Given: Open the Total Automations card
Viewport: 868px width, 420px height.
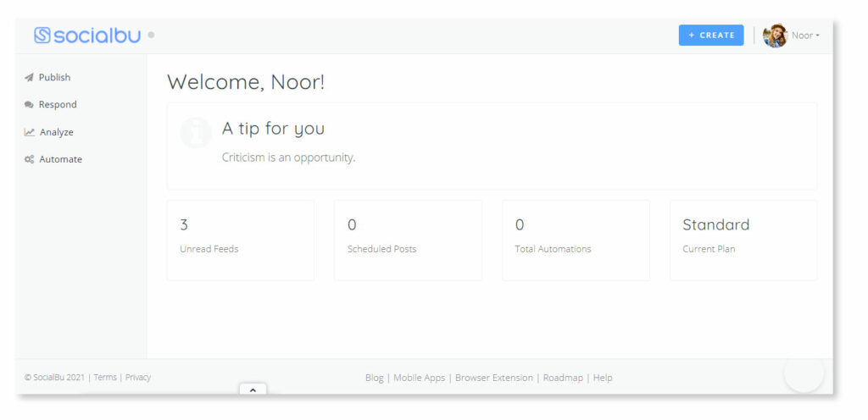Looking at the screenshot, I should coord(576,240).
